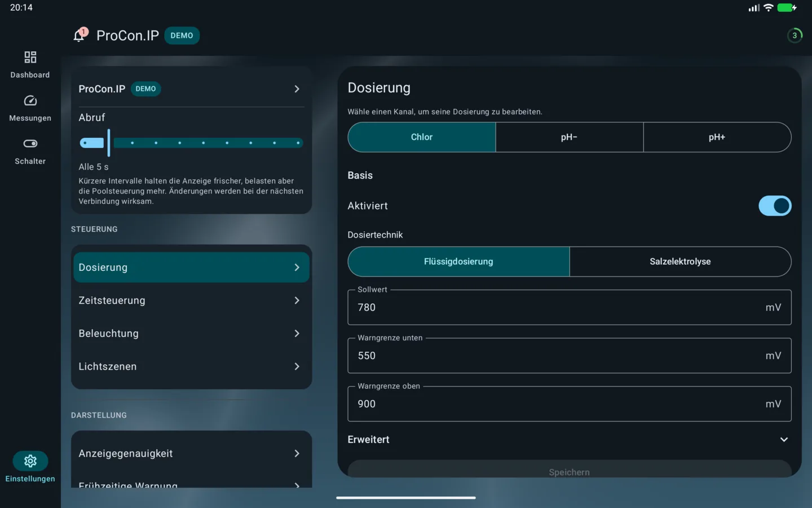This screenshot has width=812, height=508.
Task: Open the notification bell icon
Action: [x=79, y=36]
